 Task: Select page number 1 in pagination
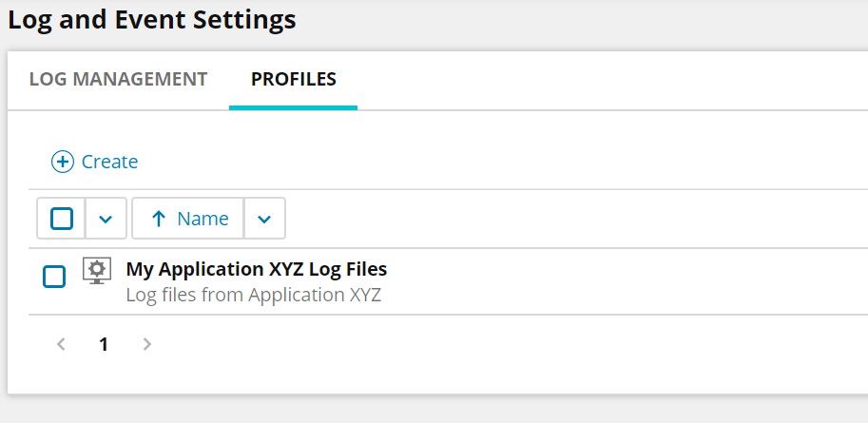104,344
